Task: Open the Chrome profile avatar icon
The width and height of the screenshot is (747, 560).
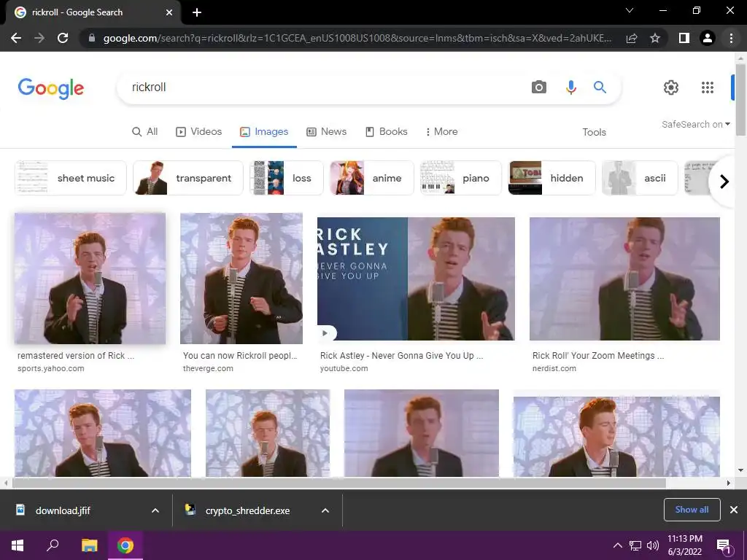Action: 708,38
